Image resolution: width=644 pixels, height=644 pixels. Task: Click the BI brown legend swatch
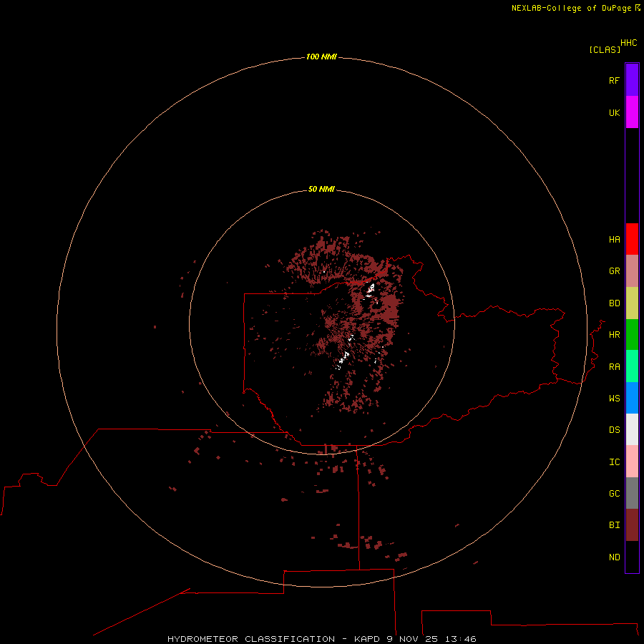(x=632, y=525)
